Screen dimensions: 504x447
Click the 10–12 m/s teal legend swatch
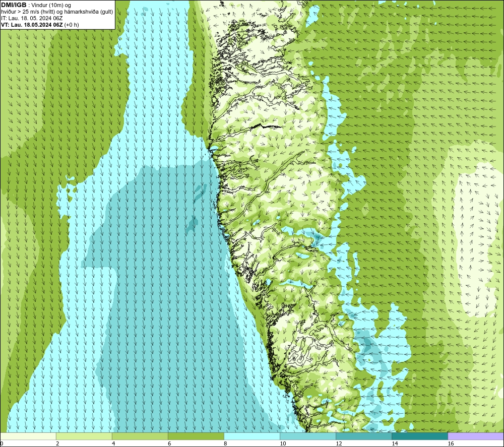[308, 436]
